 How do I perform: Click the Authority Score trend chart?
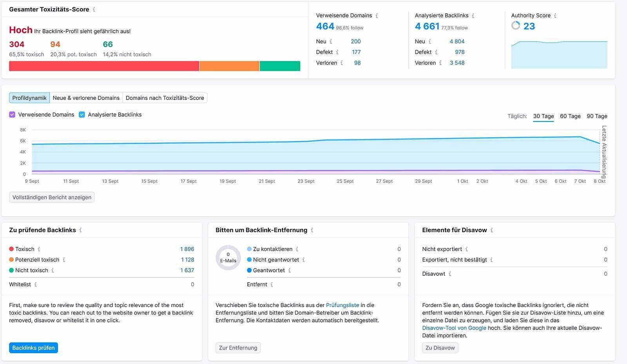click(559, 54)
